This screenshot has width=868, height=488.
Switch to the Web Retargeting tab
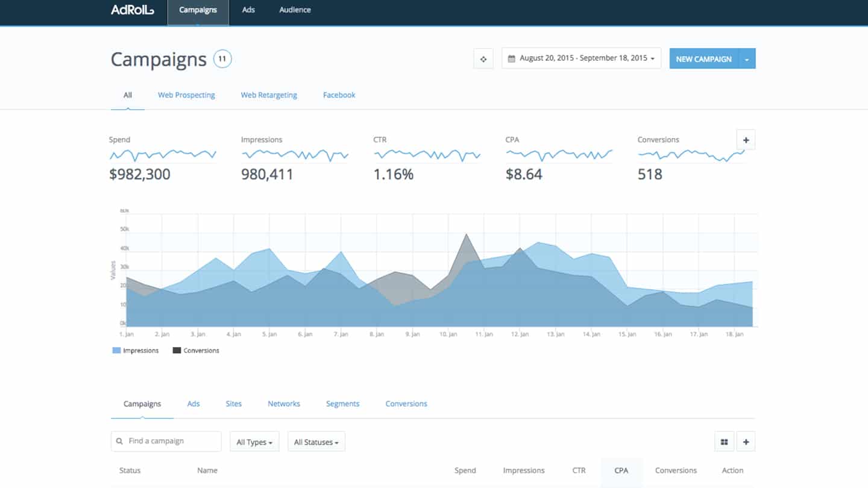pyautogui.click(x=269, y=95)
